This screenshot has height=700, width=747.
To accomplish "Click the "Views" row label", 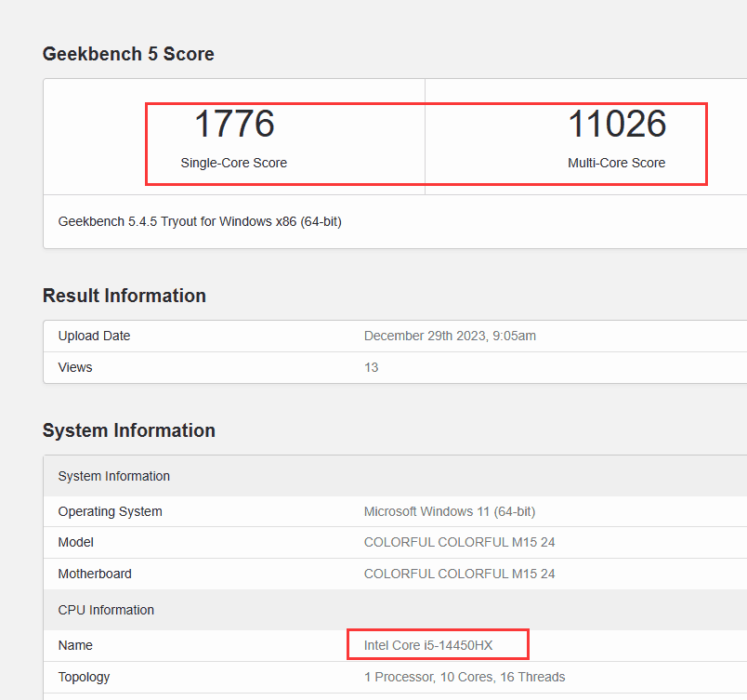I will [75, 367].
